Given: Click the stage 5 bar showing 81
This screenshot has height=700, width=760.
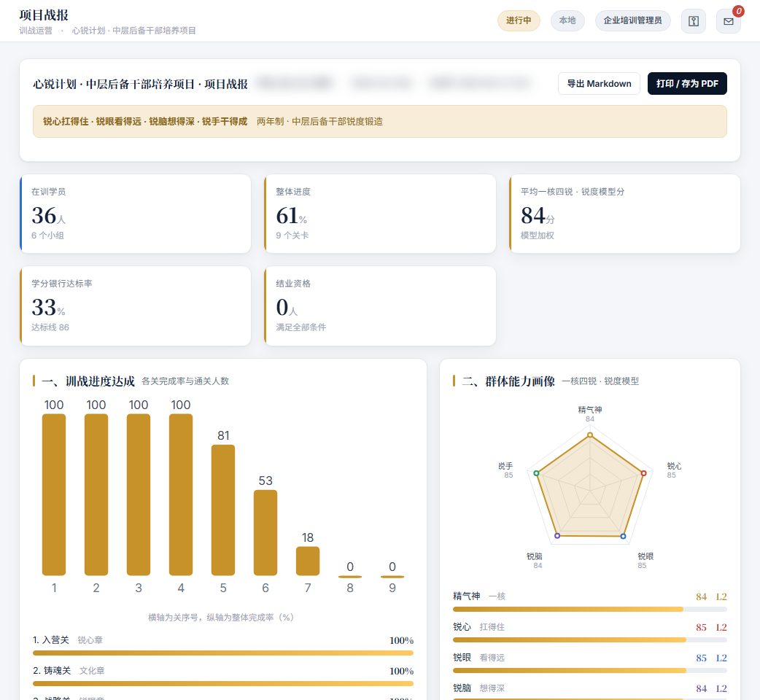Looking at the screenshot, I should click(223, 510).
